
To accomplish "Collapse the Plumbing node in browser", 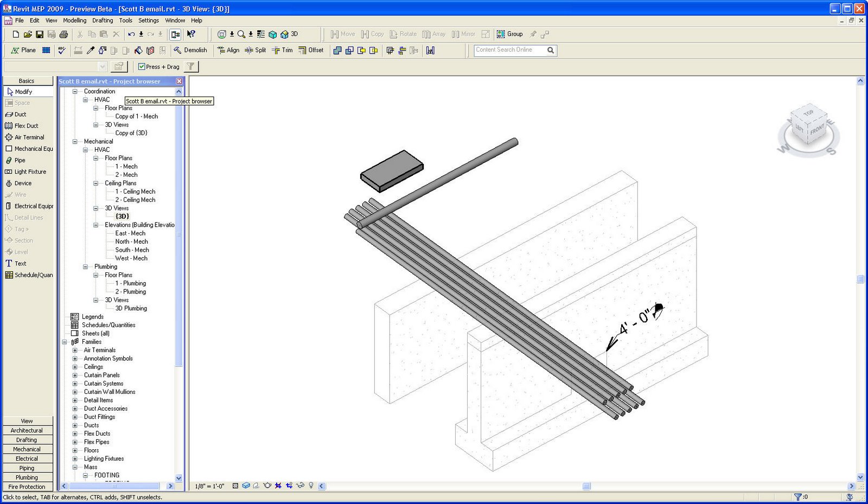I will tap(85, 267).
